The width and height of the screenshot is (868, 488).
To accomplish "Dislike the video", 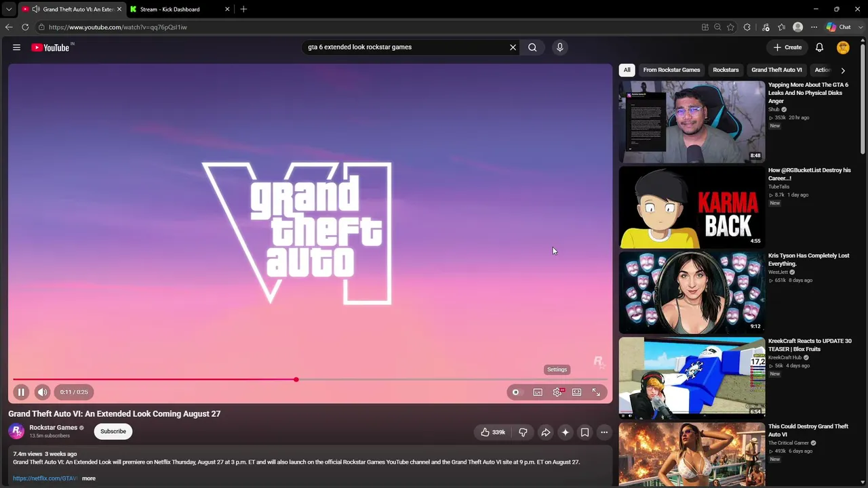I will tap(523, 432).
